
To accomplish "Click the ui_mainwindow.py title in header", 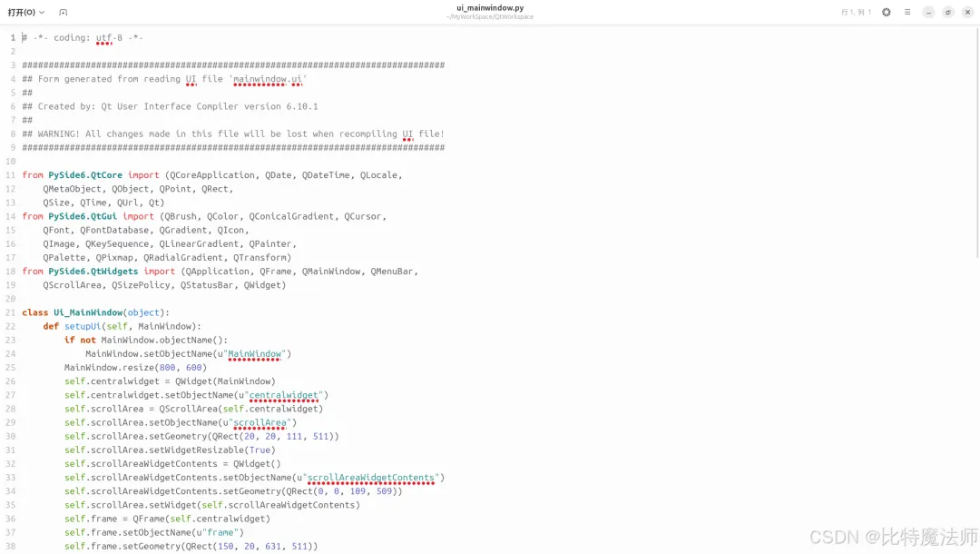I will coord(490,8).
